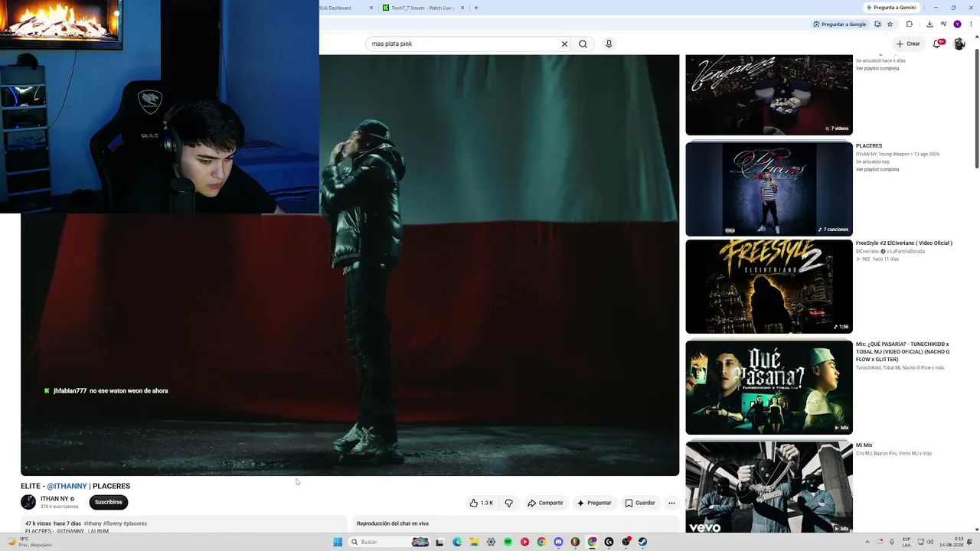980x551 pixels.
Task: Open File Explorer from the taskbar
Action: [474, 542]
